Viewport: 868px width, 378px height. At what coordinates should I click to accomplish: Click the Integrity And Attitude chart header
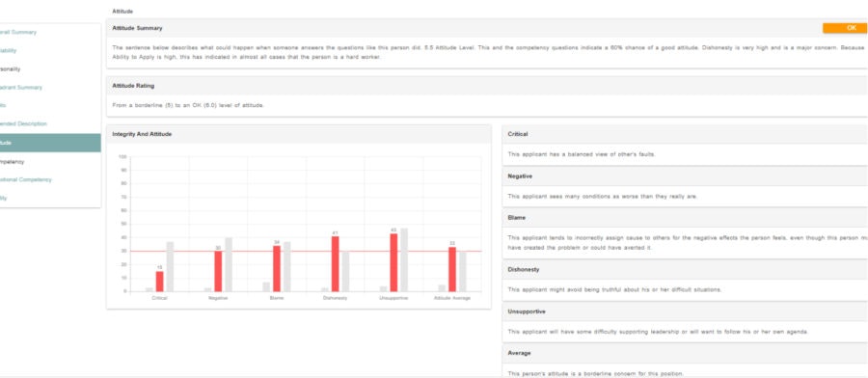click(x=298, y=134)
